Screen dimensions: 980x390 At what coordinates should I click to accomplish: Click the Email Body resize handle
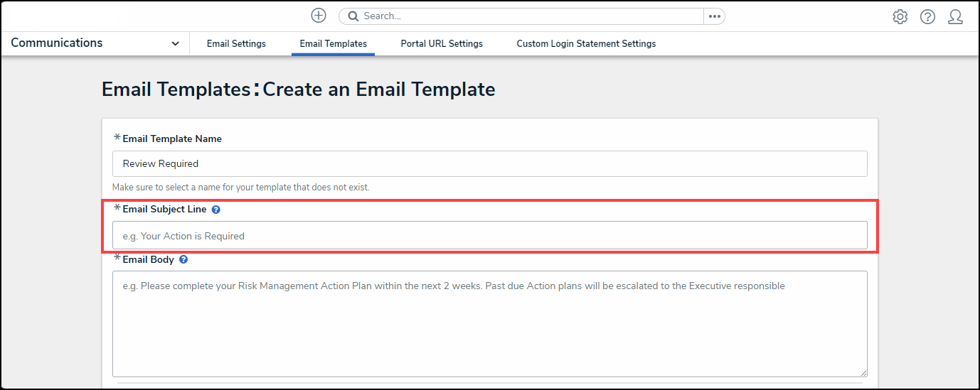(x=863, y=373)
